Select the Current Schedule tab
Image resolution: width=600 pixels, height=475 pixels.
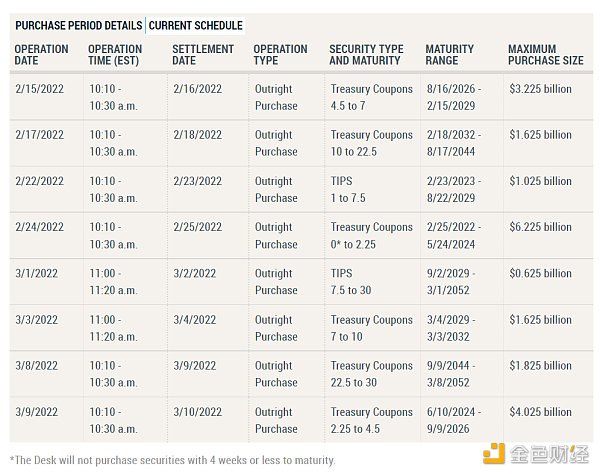[196, 26]
